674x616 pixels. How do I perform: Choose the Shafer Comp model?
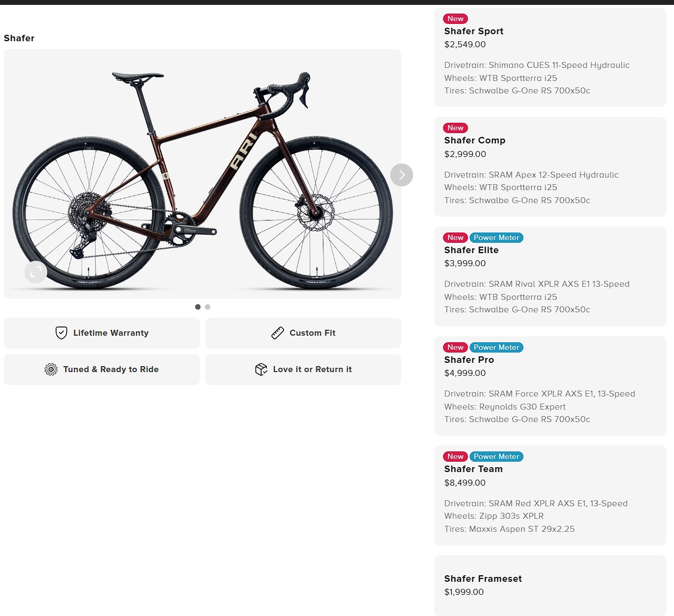tap(550, 167)
